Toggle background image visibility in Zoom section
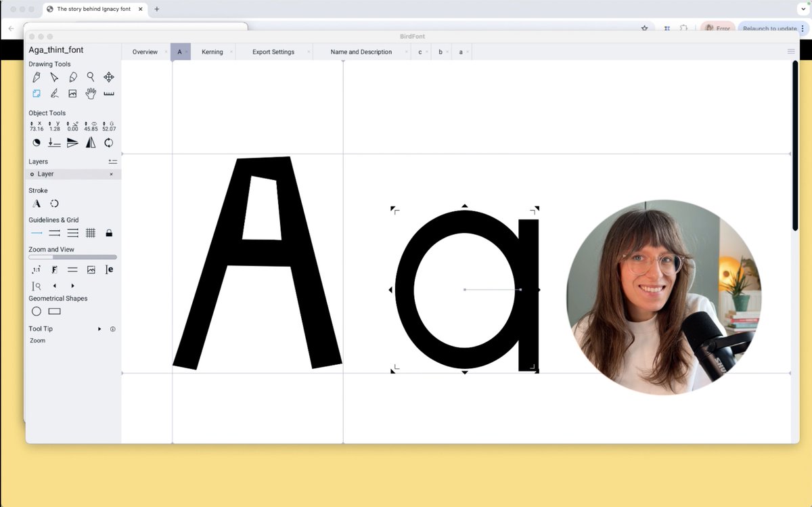The image size is (812, 507). coord(91,269)
